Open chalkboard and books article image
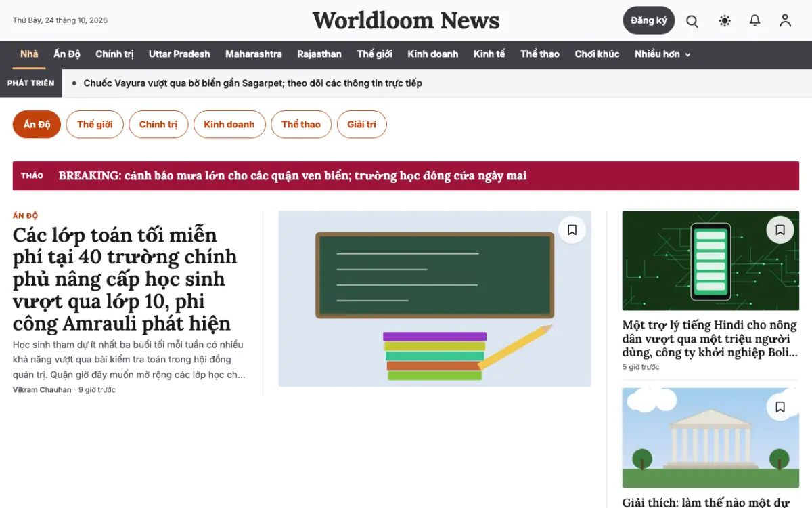Viewport: 812px width, 508px height. [434, 299]
